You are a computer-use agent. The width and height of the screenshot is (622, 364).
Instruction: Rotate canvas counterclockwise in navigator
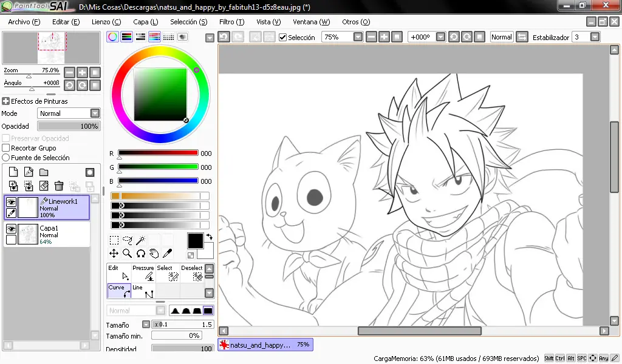tap(69, 85)
